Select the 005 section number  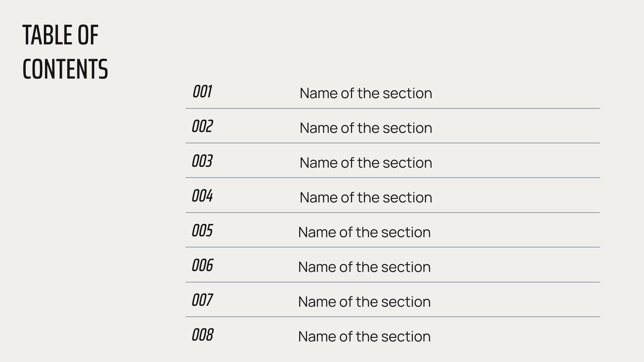click(202, 231)
